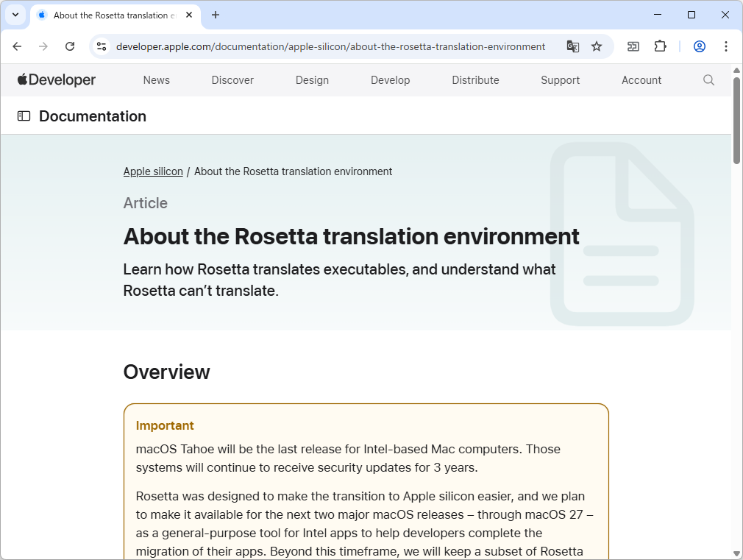
Task: Bookmark this page with the star icon
Action: 597,46
